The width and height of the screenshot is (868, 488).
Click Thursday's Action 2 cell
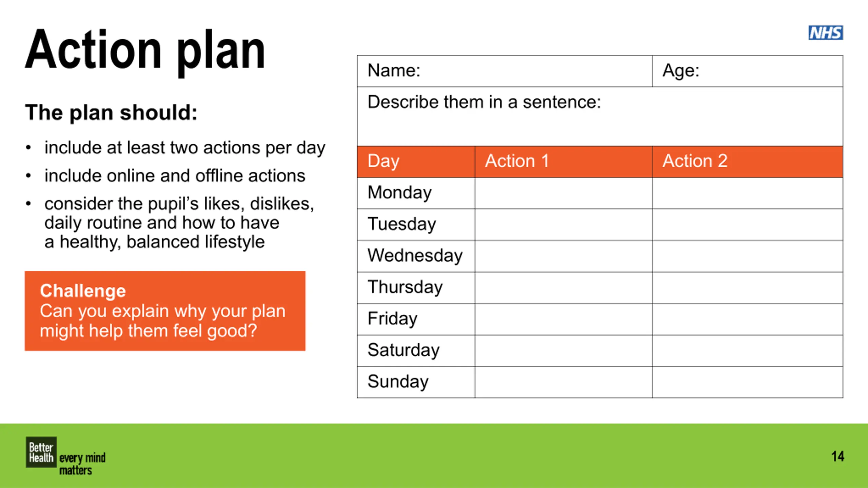tap(747, 288)
